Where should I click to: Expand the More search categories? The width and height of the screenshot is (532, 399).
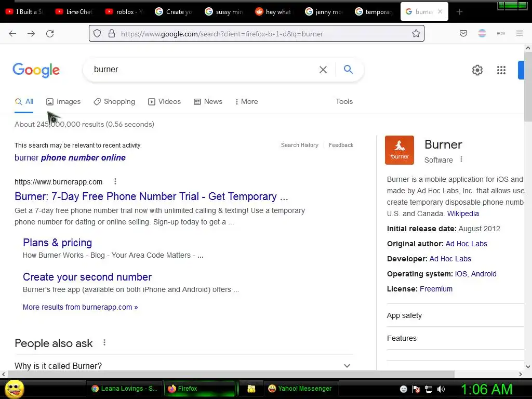[x=247, y=101]
